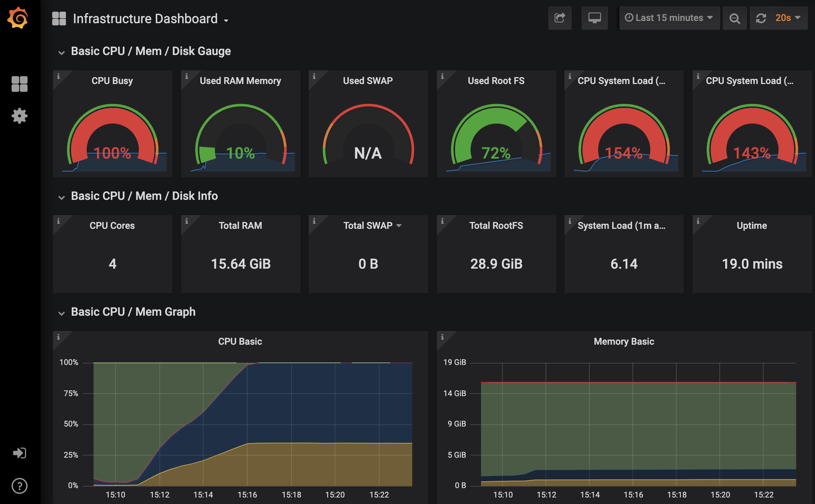Click the zoom out time range icon
Screen dimensions: 815x504
coord(735,18)
